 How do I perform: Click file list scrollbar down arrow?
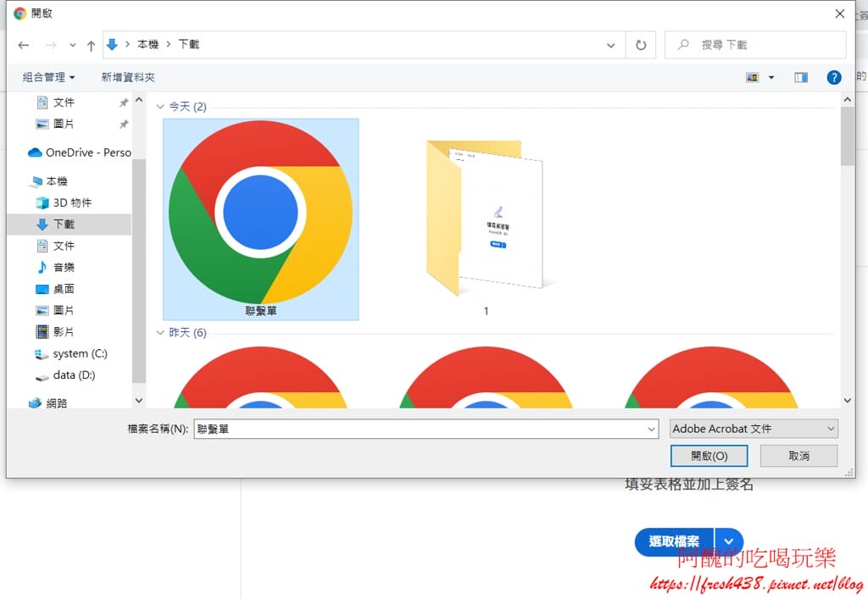[x=848, y=401]
